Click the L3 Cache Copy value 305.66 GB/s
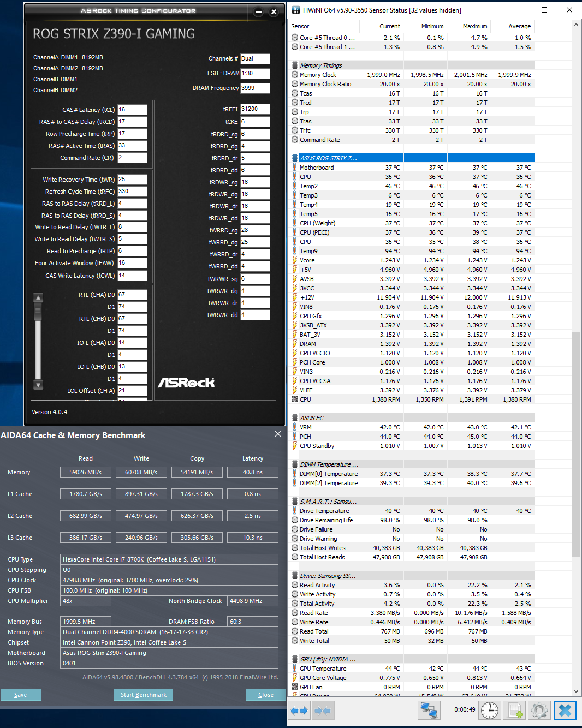 pyautogui.click(x=197, y=538)
